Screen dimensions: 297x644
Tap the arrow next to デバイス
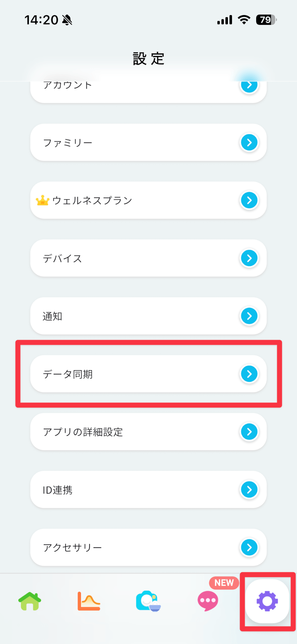coord(249,258)
